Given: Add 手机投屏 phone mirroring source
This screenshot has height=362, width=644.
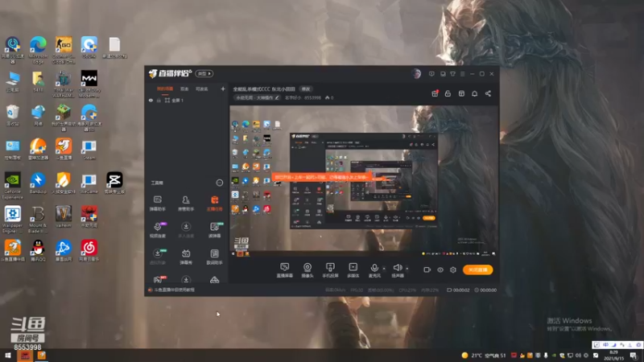Looking at the screenshot, I should [x=330, y=270].
